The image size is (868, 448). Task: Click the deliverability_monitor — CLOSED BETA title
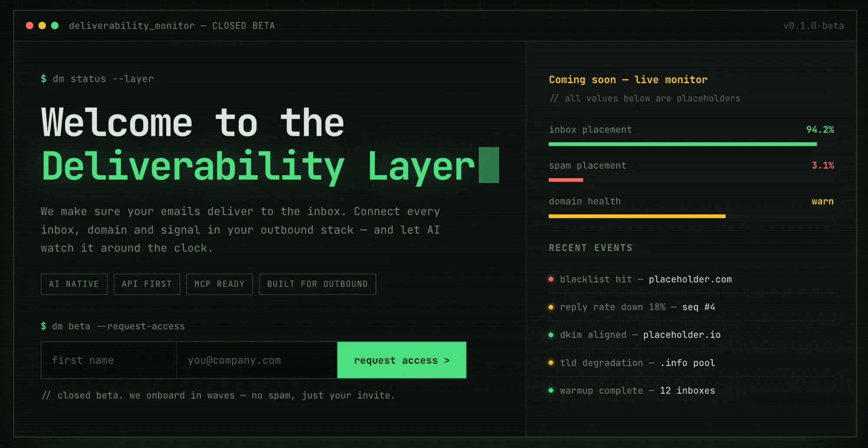(172, 26)
